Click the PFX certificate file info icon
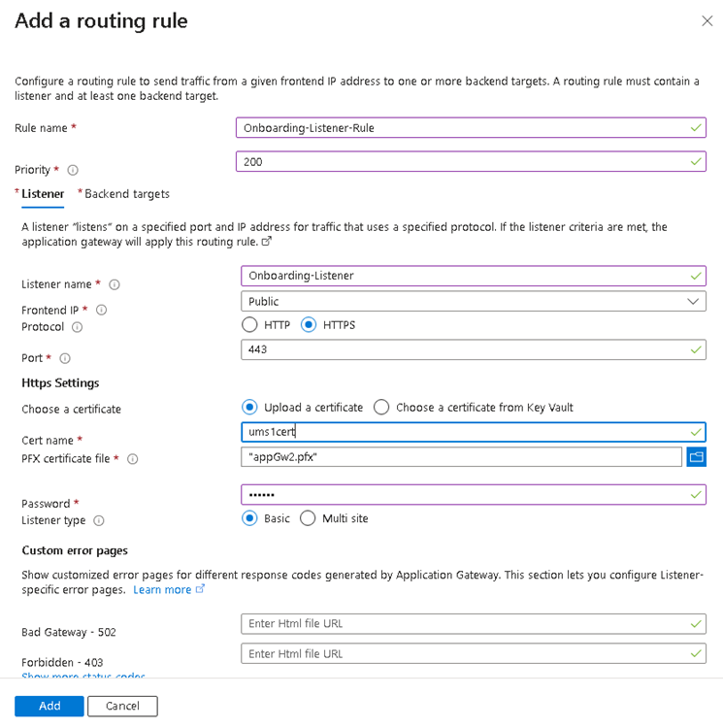Screen dimensions: 723x728 pos(133,459)
